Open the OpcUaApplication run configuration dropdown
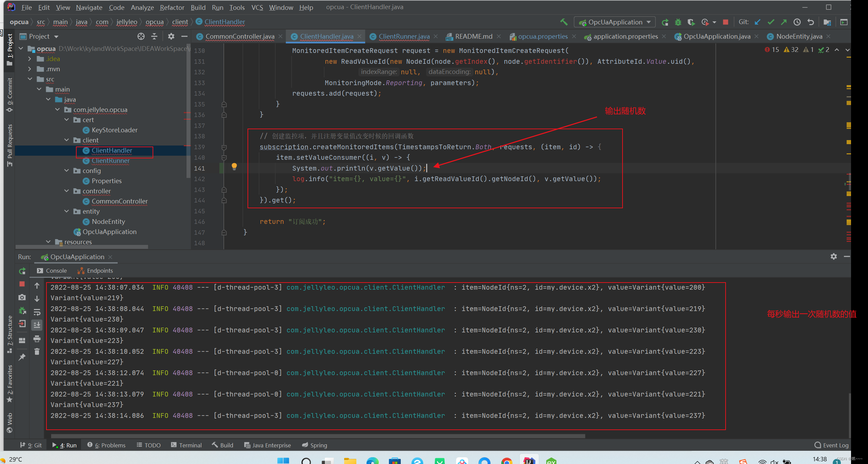The image size is (868, 464). tap(614, 22)
